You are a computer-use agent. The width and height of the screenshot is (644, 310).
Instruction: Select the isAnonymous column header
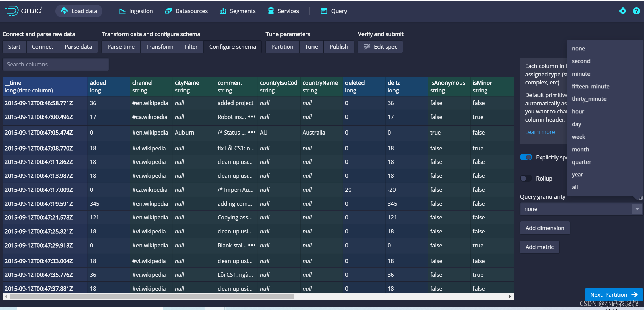tap(449, 87)
